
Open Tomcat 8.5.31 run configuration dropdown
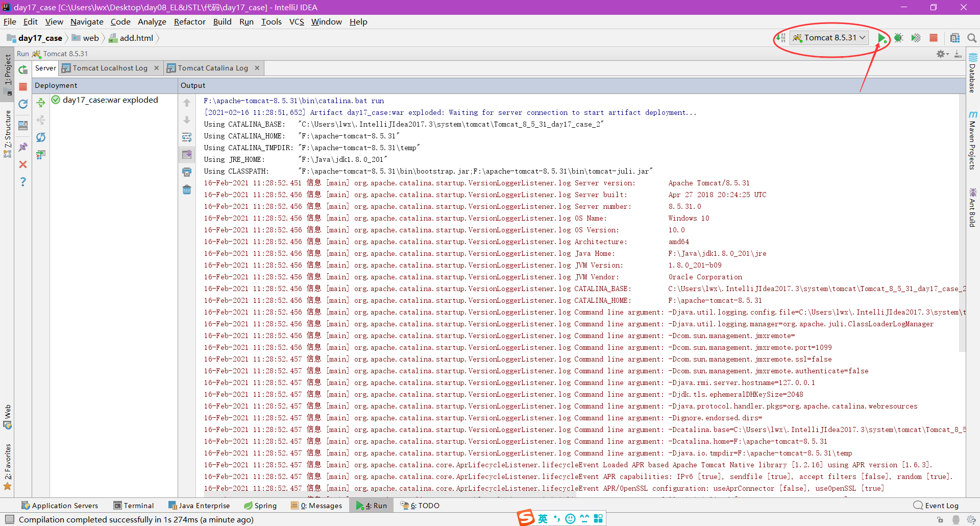pyautogui.click(x=829, y=38)
